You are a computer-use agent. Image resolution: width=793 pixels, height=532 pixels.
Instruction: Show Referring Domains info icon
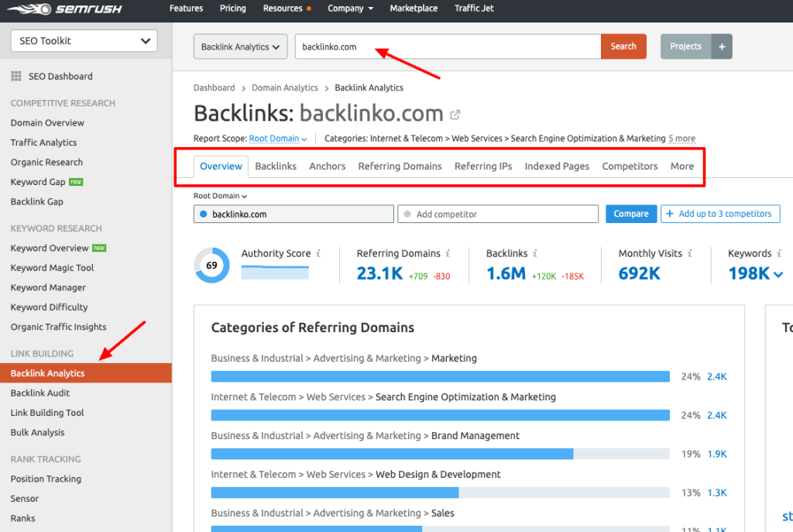coord(448,253)
